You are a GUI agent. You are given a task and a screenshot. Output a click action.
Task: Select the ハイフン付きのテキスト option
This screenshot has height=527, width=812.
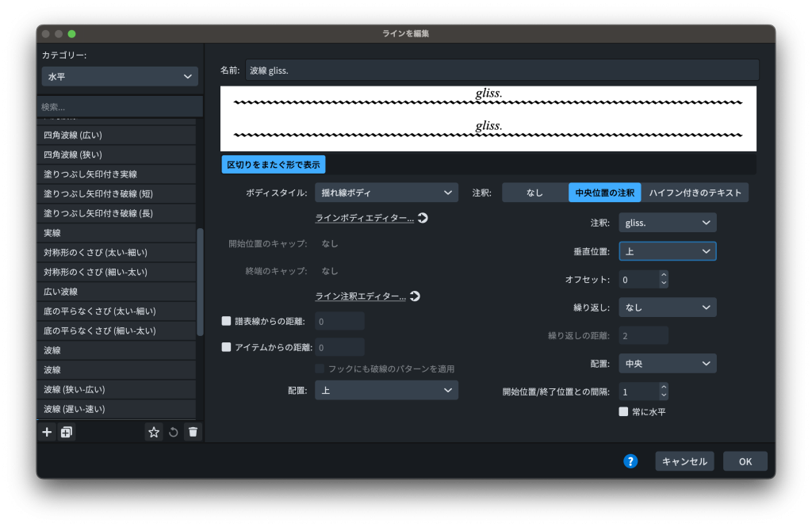click(695, 193)
